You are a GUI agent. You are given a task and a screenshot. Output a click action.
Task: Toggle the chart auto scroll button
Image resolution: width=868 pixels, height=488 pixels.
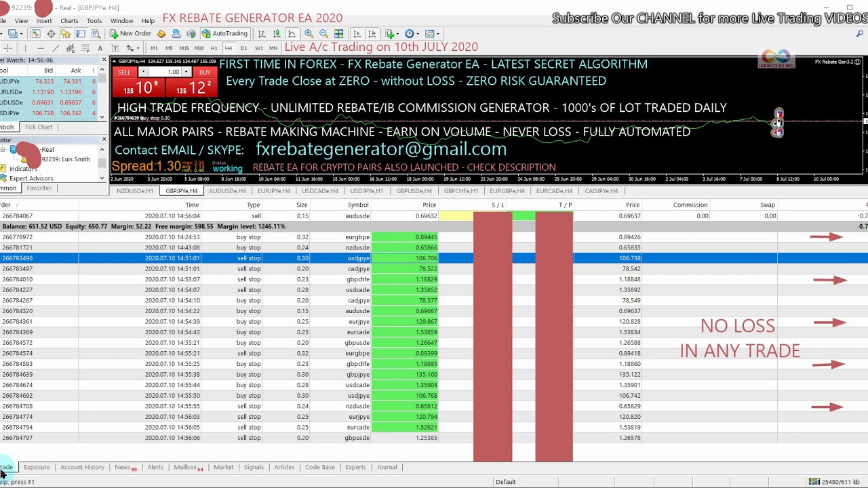357,33
